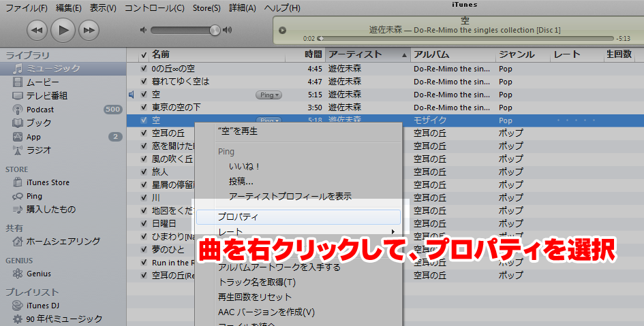Open the Ping dropdown on the playing 空 row
Image resolution: width=644 pixels, height=326 pixels.
pyautogui.click(x=269, y=95)
